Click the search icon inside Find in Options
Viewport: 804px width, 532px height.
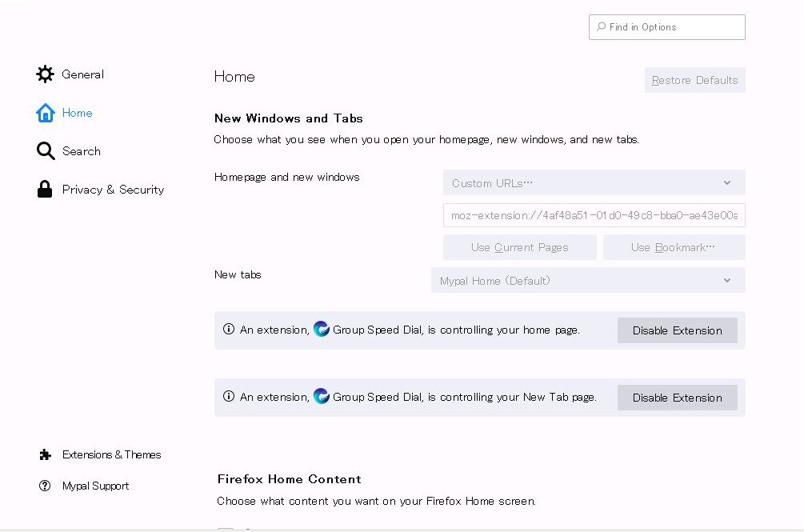click(x=600, y=26)
